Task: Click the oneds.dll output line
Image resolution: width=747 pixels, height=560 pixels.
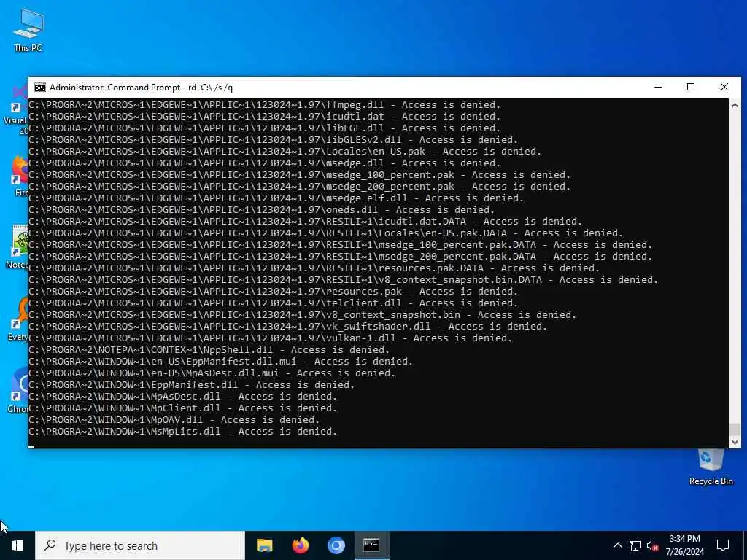Action: [262, 209]
